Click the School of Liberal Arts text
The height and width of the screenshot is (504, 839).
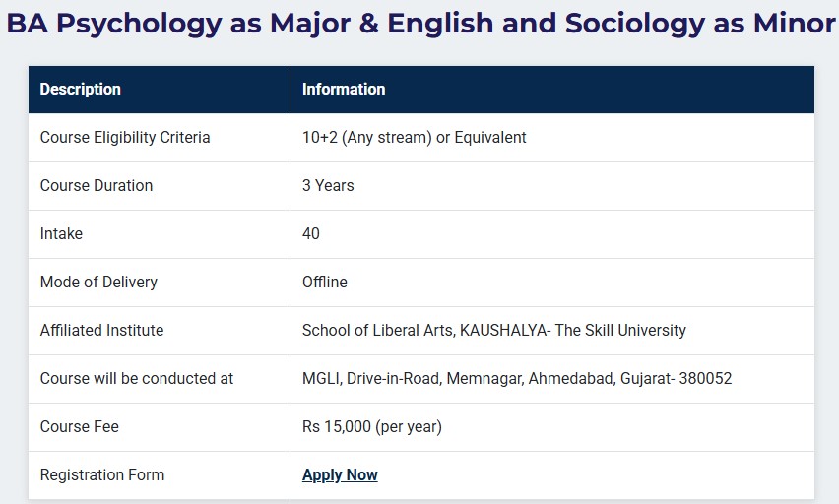coord(378,331)
